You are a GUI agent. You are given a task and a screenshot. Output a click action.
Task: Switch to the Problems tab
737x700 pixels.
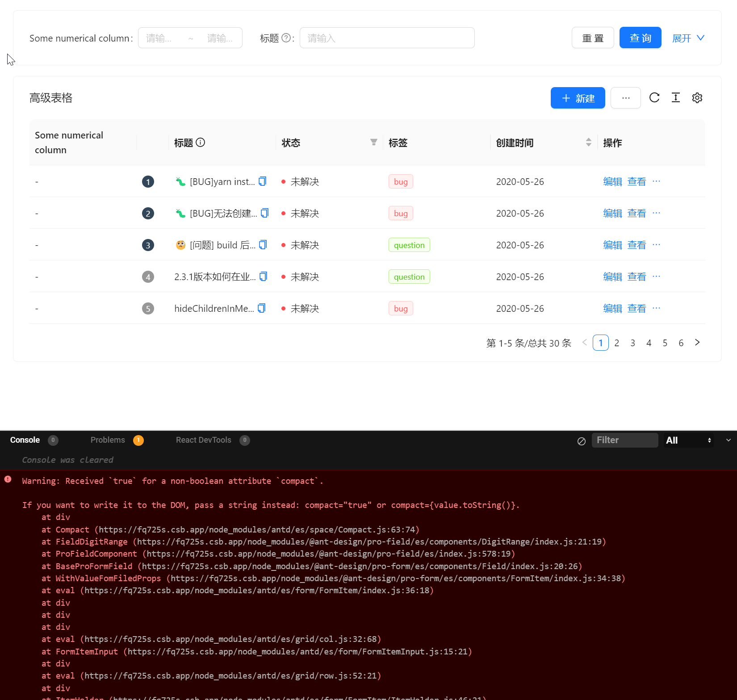click(x=107, y=440)
